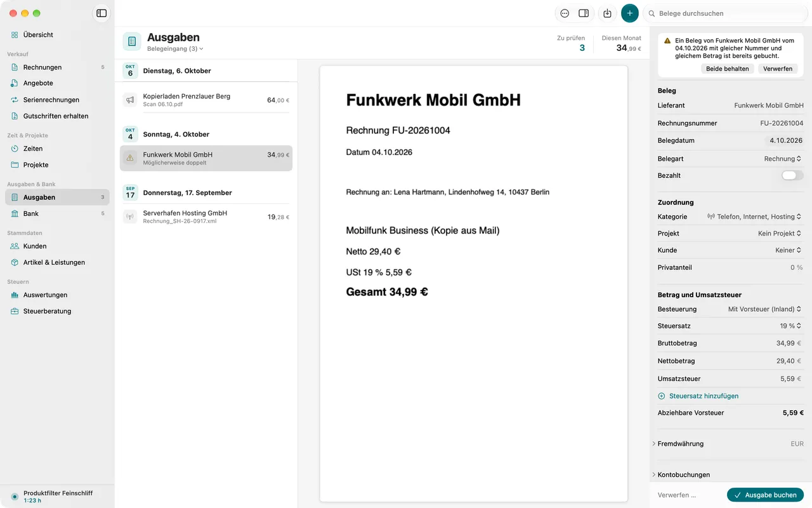
Task: Open Angebote in the sidebar
Action: click(57, 83)
